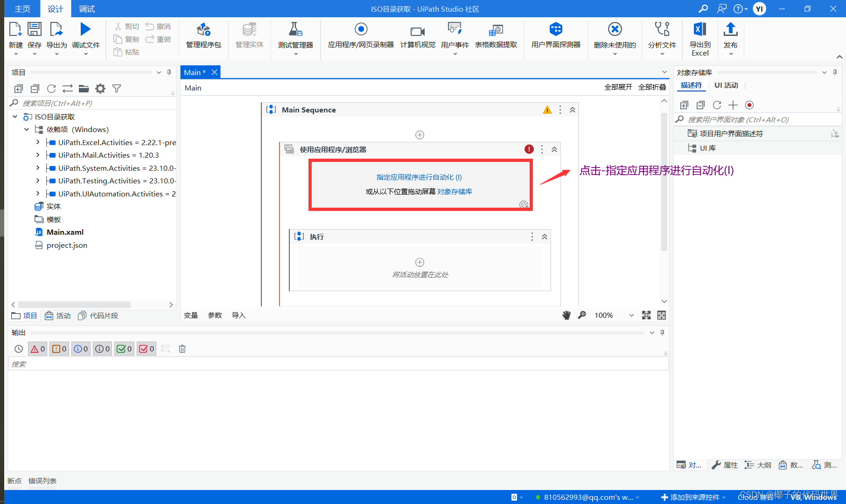
Task: Click 表格数据提取 (Table Extraction) icon
Action: click(x=496, y=31)
